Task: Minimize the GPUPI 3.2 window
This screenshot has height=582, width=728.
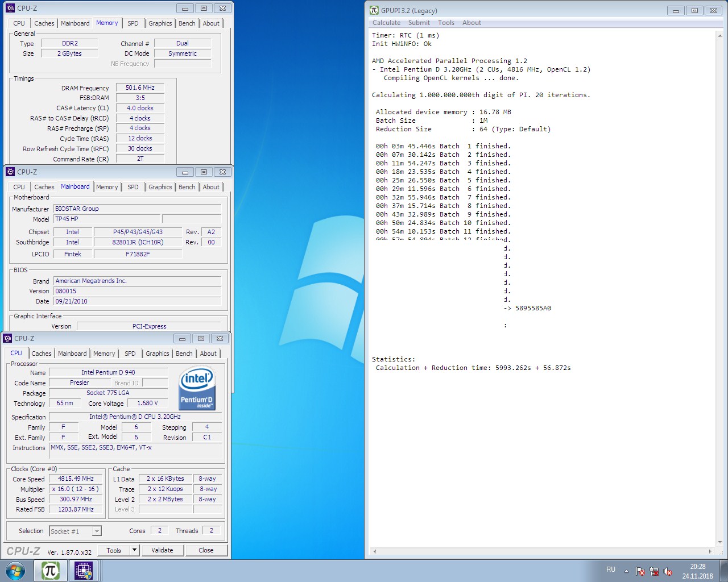Action: (676, 10)
